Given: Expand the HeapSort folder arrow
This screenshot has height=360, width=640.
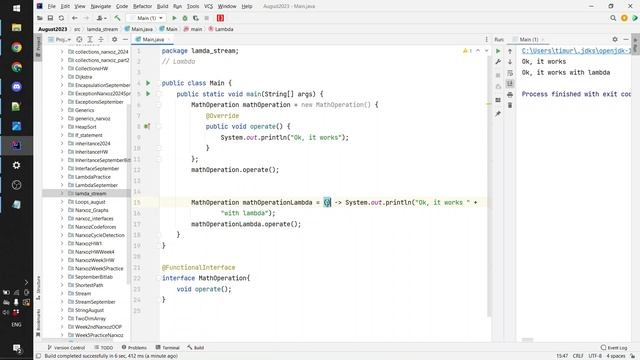Looking at the screenshot, I should pyautogui.click(x=62, y=127).
